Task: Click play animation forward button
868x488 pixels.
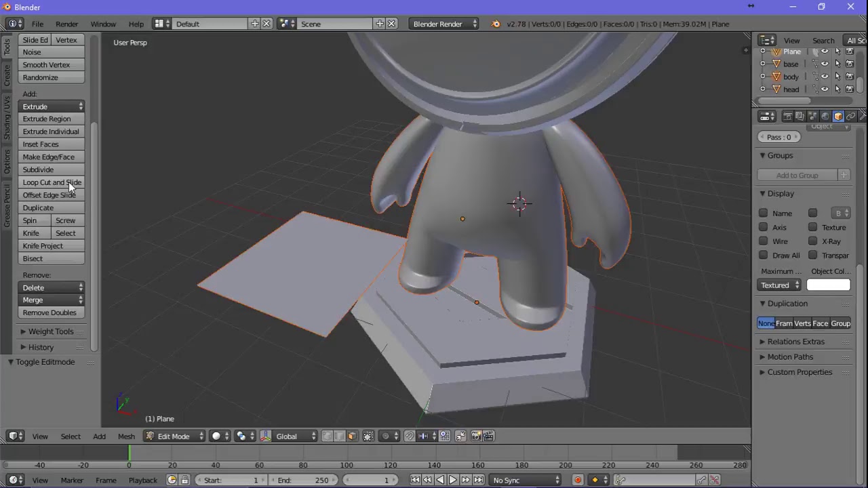Action: [453, 480]
